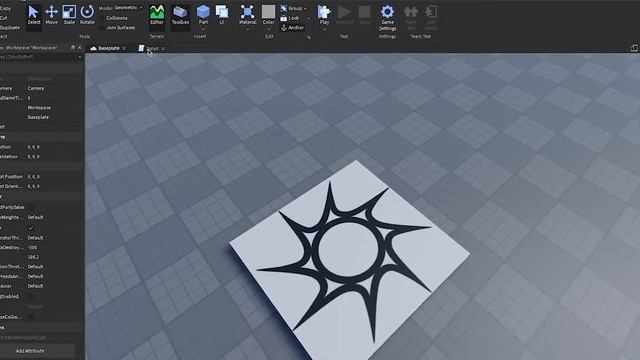This screenshot has width=640, height=360.
Task: Switch to the Script tab
Action: click(x=152, y=48)
